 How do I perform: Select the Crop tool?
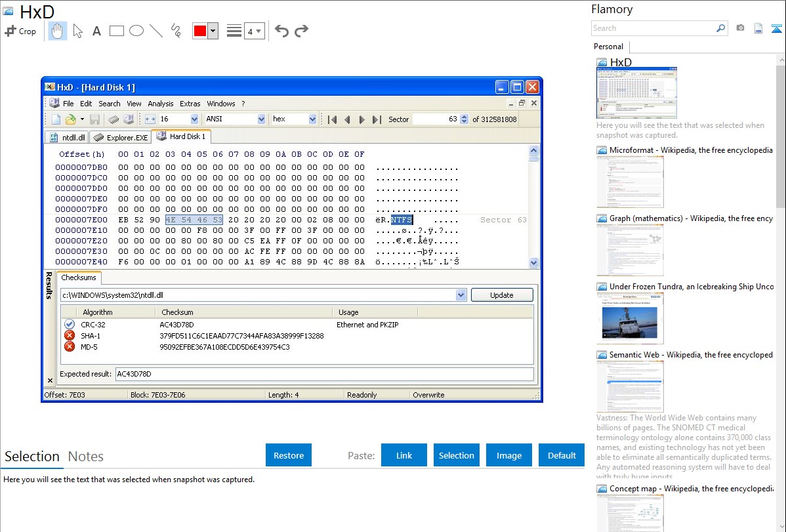click(x=20, y=31)
